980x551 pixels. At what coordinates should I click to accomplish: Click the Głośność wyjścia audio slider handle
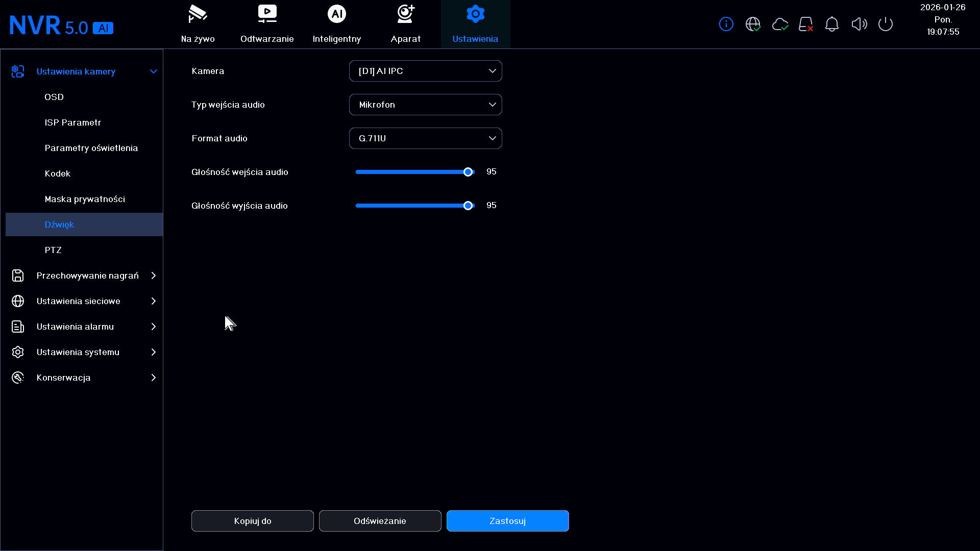(x=468, y=206)
